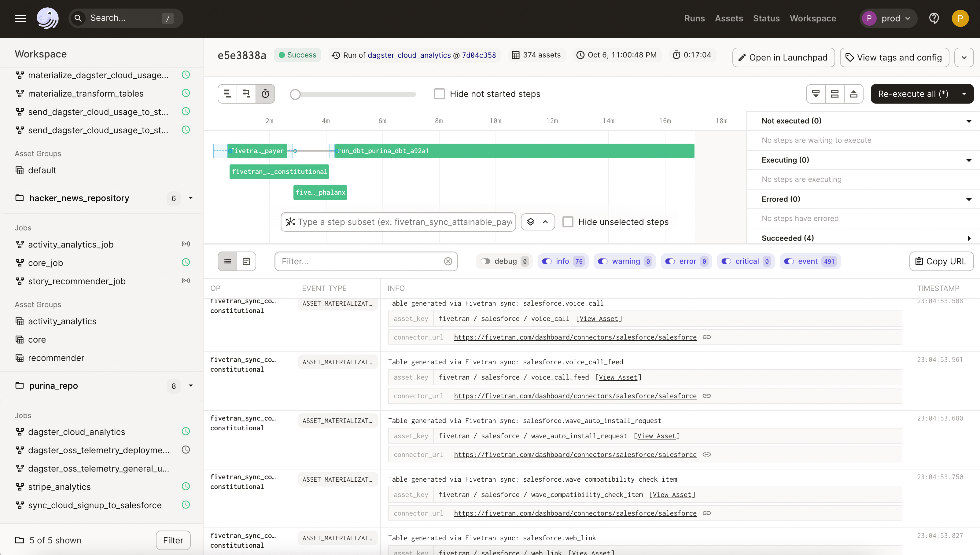Go to Runs tab
The height and width of the screenshot is (555, 980).
pos(694,18)
